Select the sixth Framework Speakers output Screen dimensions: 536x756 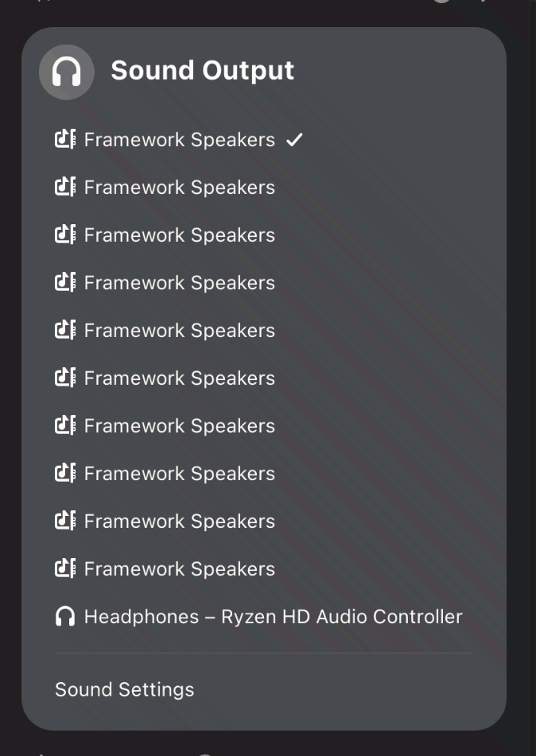[x=179, y=378]
